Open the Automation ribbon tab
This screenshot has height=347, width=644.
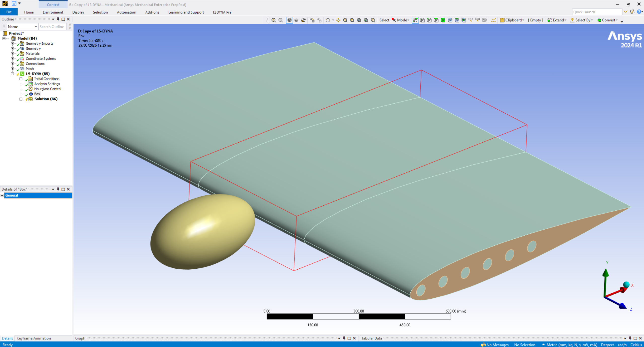127,12
